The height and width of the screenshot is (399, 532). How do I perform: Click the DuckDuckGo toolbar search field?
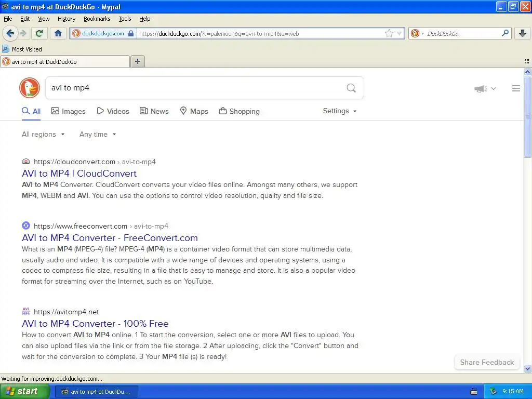[461, 33]
